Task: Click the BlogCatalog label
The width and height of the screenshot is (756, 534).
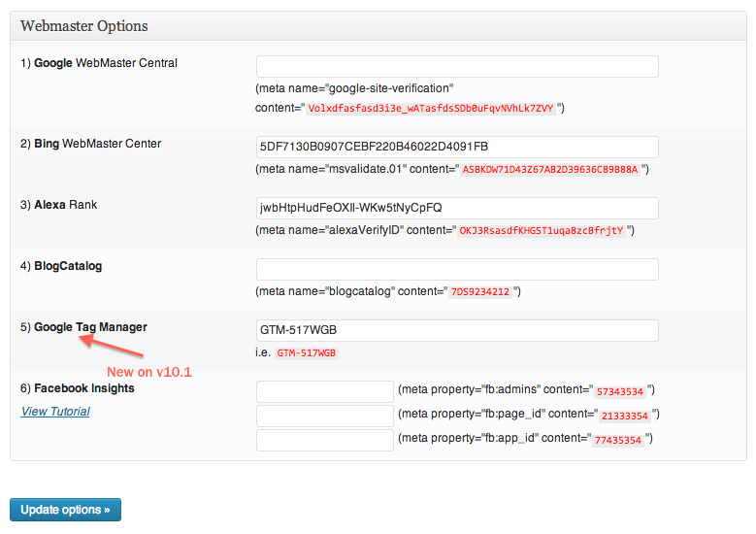Action: point(61,266)
